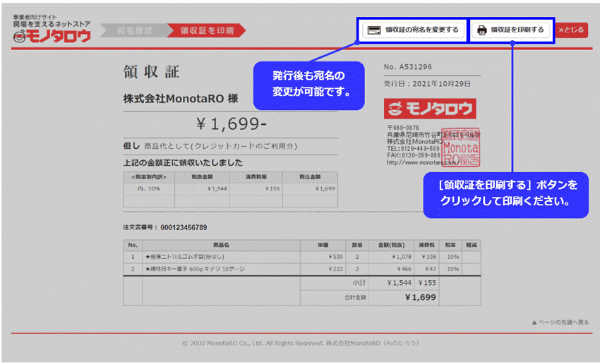Click amount ¥1,078 cell

point(392,257)
